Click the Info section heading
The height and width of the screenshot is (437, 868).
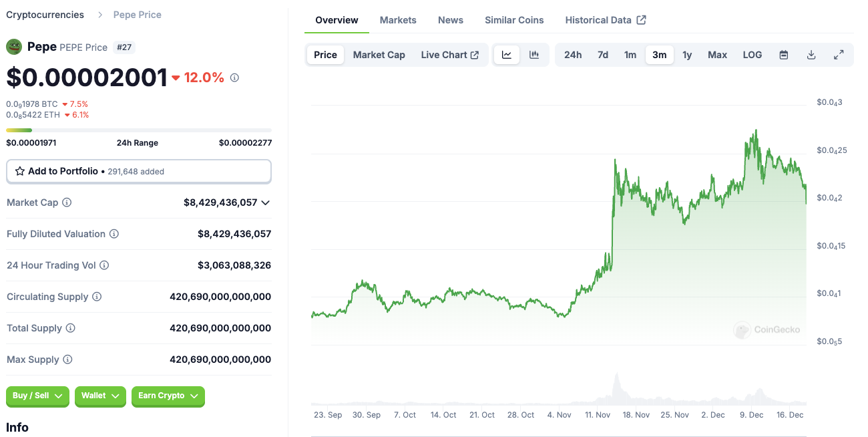[17, 427]
